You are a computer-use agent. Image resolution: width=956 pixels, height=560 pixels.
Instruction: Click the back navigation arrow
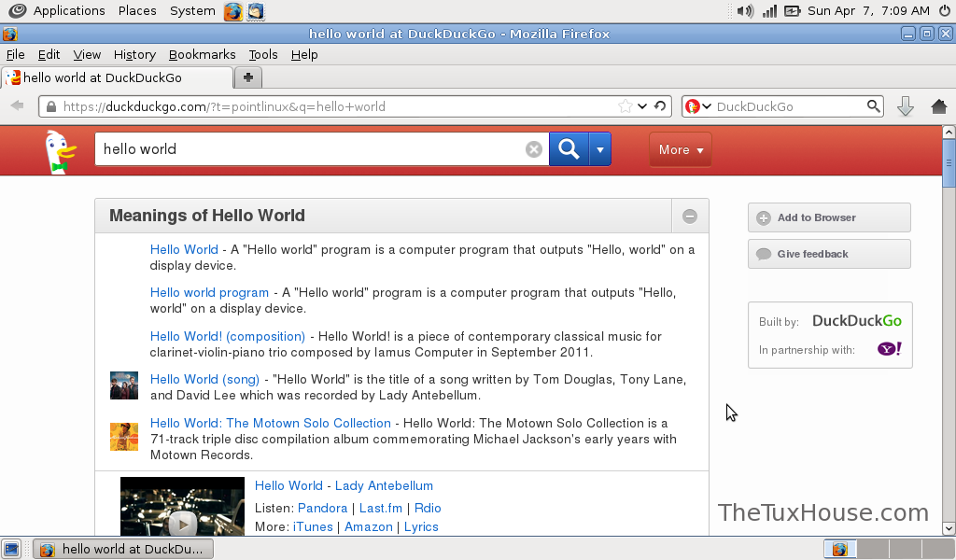17,106
